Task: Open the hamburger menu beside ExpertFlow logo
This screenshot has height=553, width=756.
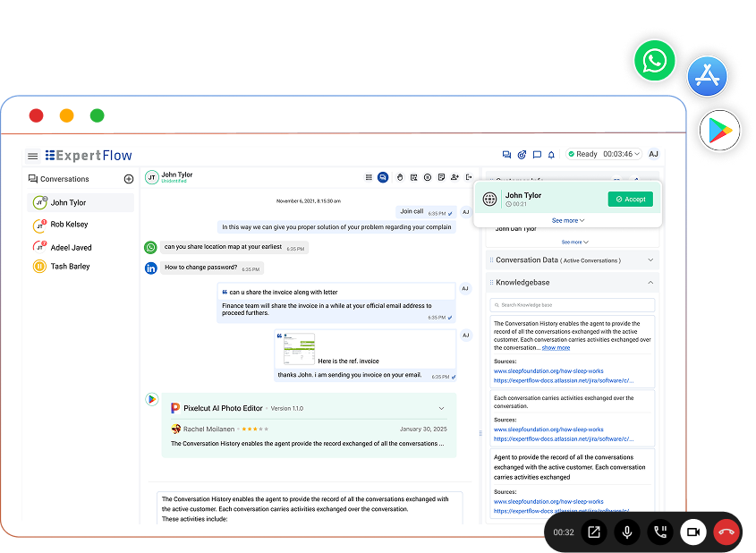Action: click(x=33, y=156)
